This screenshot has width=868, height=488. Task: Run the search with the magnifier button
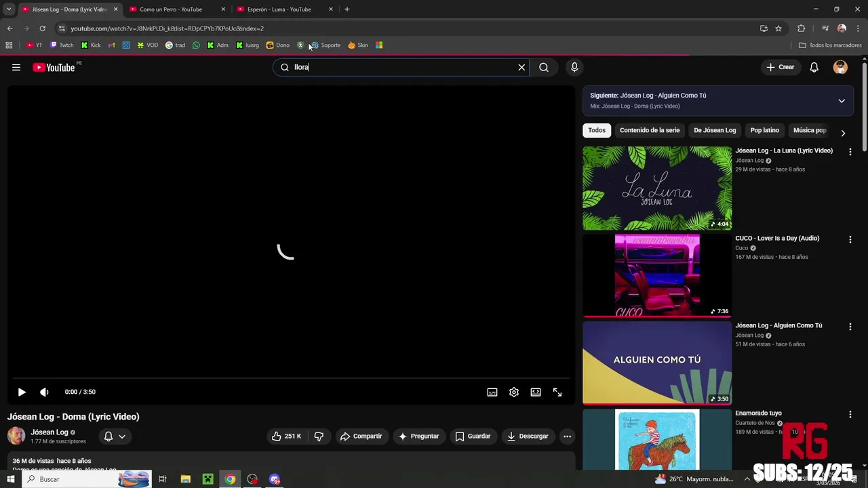point(544,67)
